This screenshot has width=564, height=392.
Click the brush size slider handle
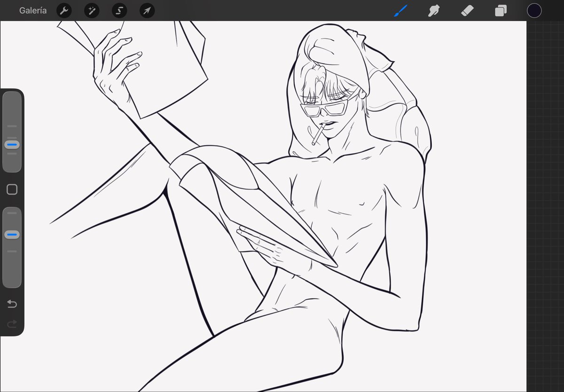[12, 145]
